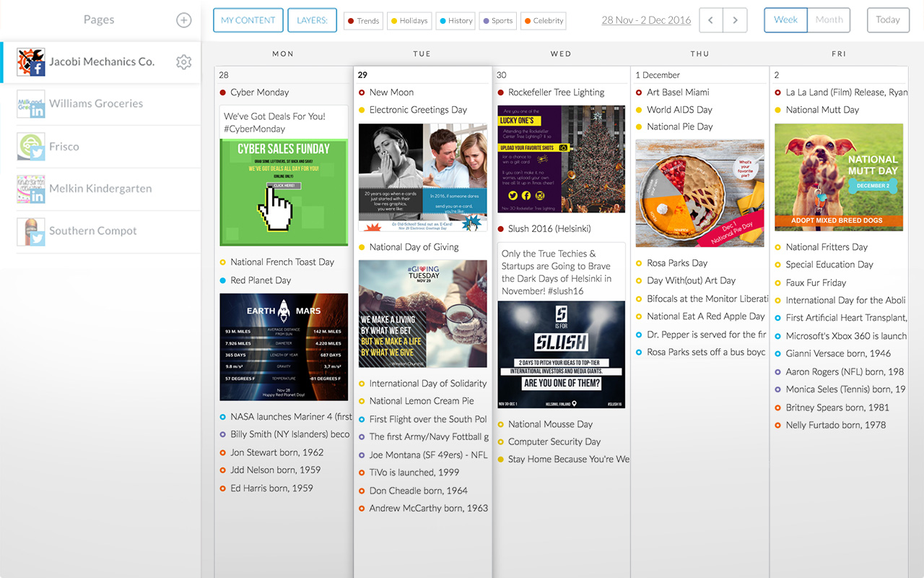Add a new page with plus icon
This screenshot has width=924, height=578.
184,20
